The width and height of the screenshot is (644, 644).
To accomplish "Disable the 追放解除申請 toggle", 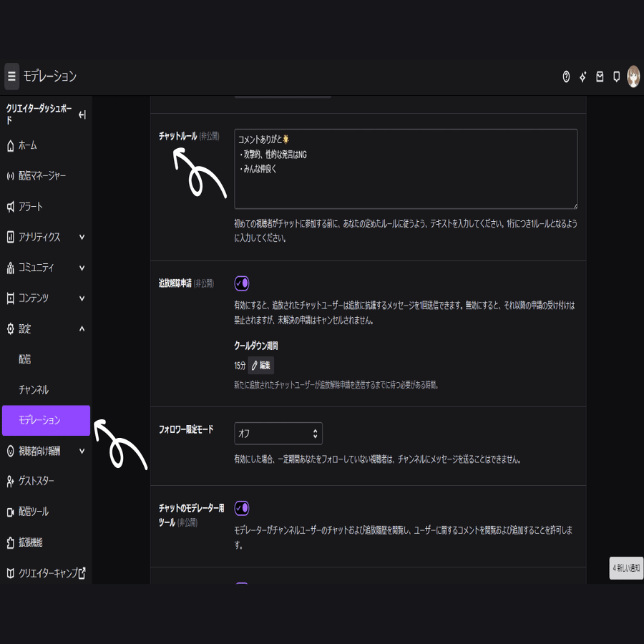I will click(x=242, y=283).
